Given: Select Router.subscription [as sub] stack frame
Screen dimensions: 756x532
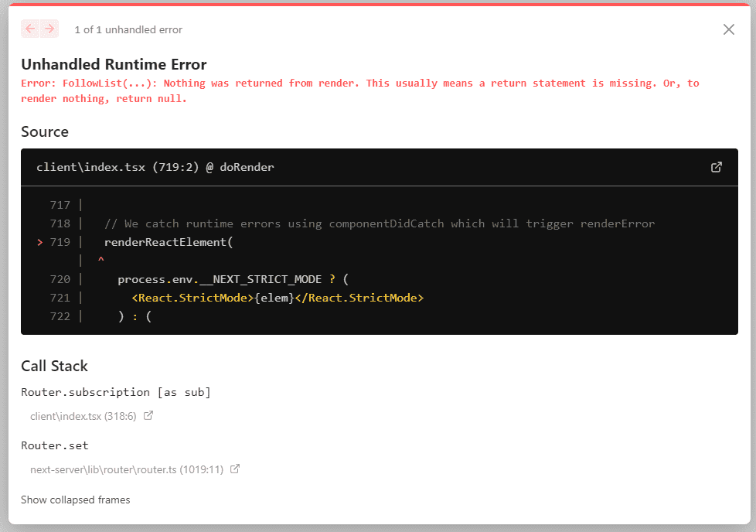Looking at the screenshot, I should 116,392.
